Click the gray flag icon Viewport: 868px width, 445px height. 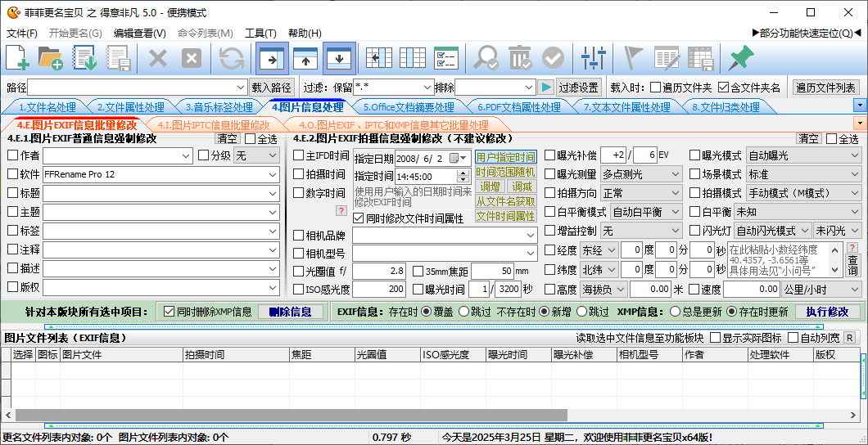pyautogui.click(x=633, y=58)
